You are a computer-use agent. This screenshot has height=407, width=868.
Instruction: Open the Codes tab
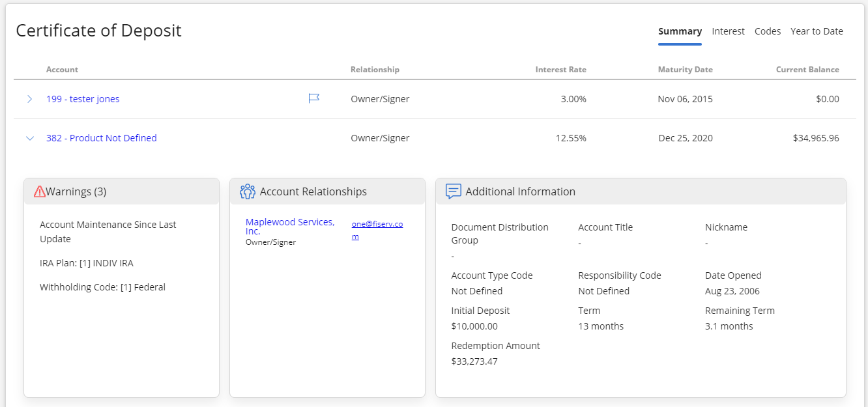(x=767, y=31)
